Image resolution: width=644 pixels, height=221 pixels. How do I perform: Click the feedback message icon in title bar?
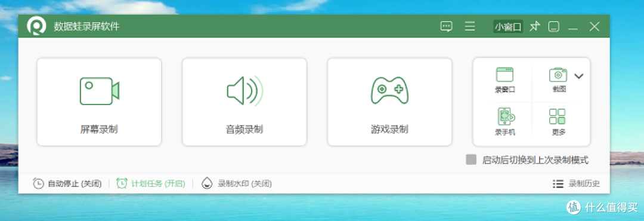pos(447,27)
